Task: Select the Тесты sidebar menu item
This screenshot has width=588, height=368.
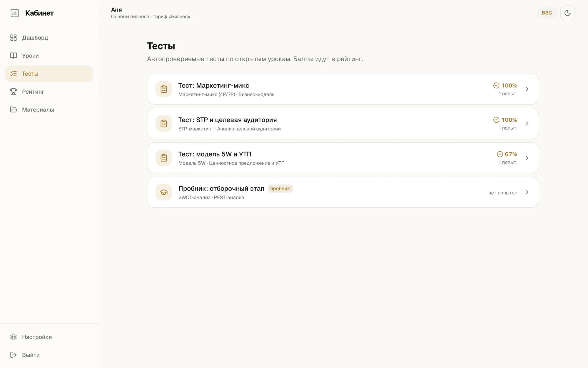Action: pyautogui.click(x=49, y=74)
